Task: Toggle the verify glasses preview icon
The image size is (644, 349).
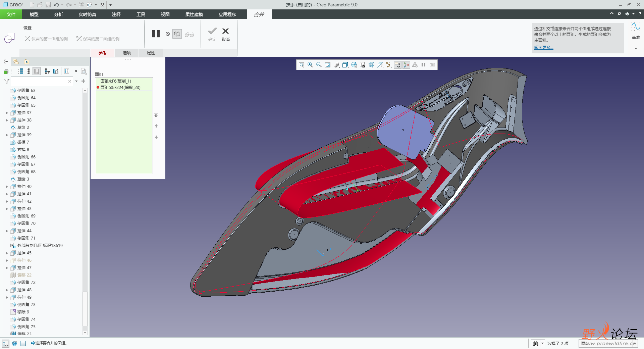Action: pos(189,34)
